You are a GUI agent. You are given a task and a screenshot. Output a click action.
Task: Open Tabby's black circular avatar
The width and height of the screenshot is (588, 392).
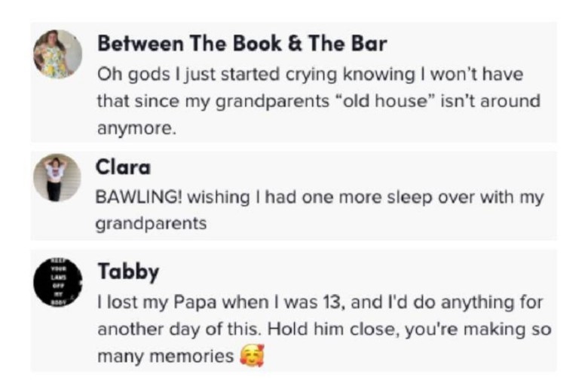click(57, 282)
